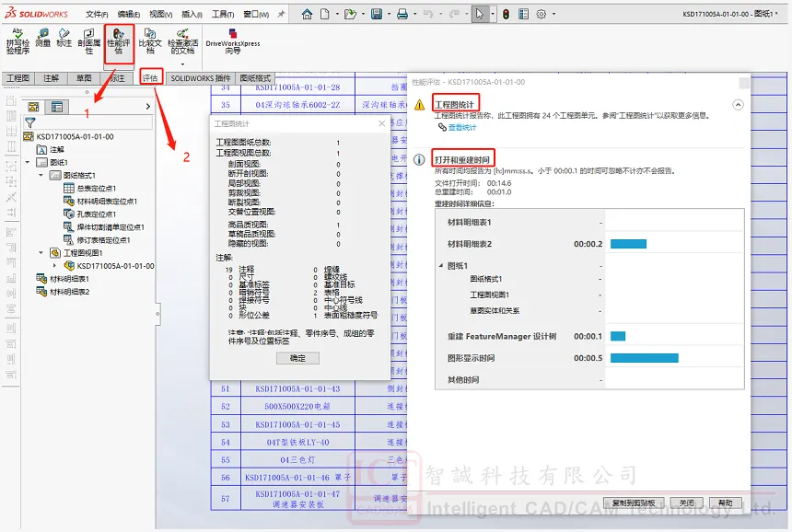Open Options gear icon

point(542,14)
